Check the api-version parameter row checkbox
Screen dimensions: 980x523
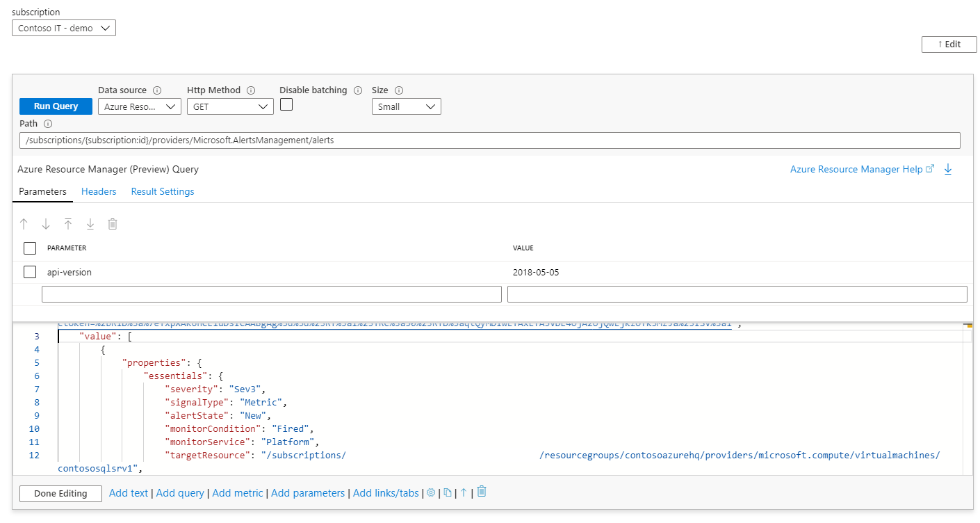click(x=30, y=272)
